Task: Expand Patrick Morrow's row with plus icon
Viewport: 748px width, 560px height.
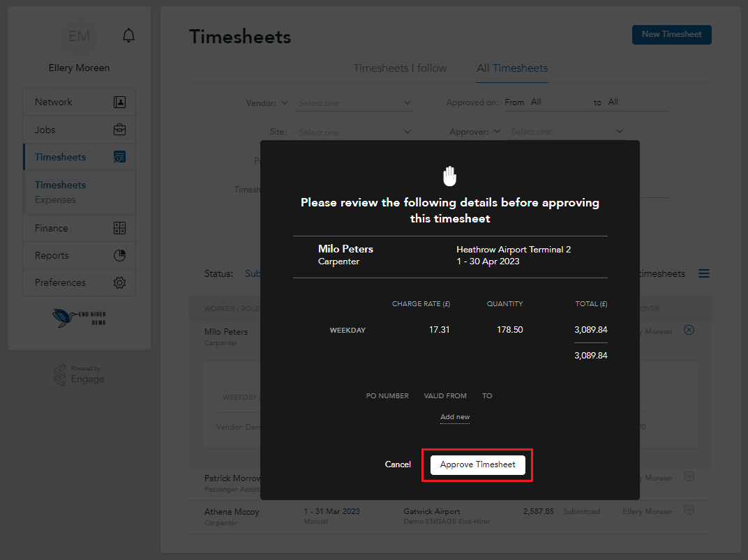Action: tap(689, 476)
